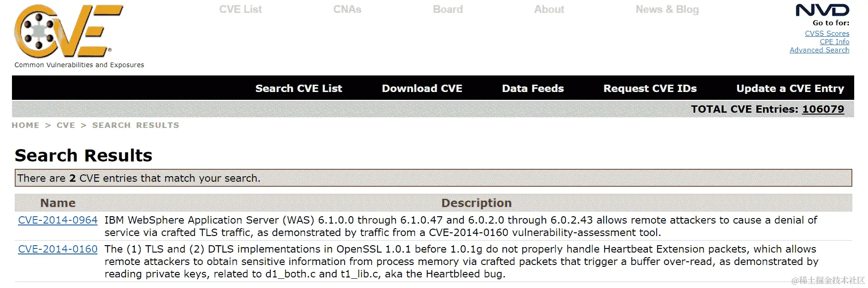Go to the Board menu
868x288 pixels.
[x=448, y=9]
